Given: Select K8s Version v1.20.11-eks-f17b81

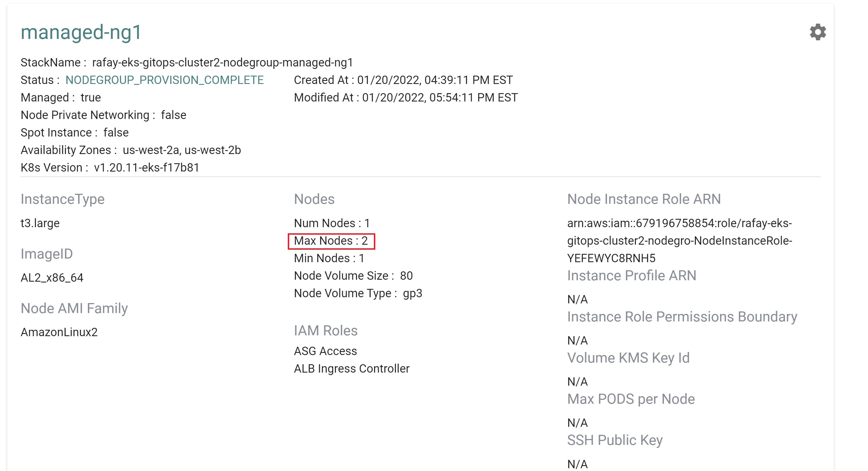Looking at the screenshot, I should 110,168.
